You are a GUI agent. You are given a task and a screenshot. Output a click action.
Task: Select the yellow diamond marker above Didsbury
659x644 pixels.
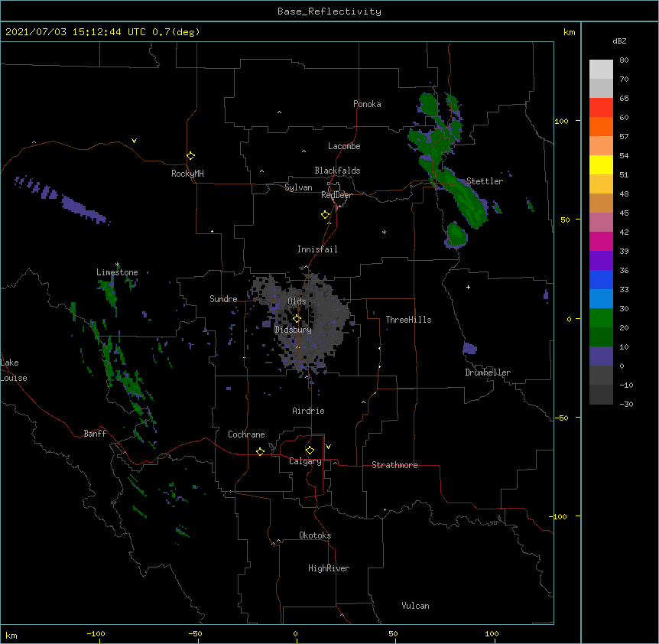(x=297, y=319)
